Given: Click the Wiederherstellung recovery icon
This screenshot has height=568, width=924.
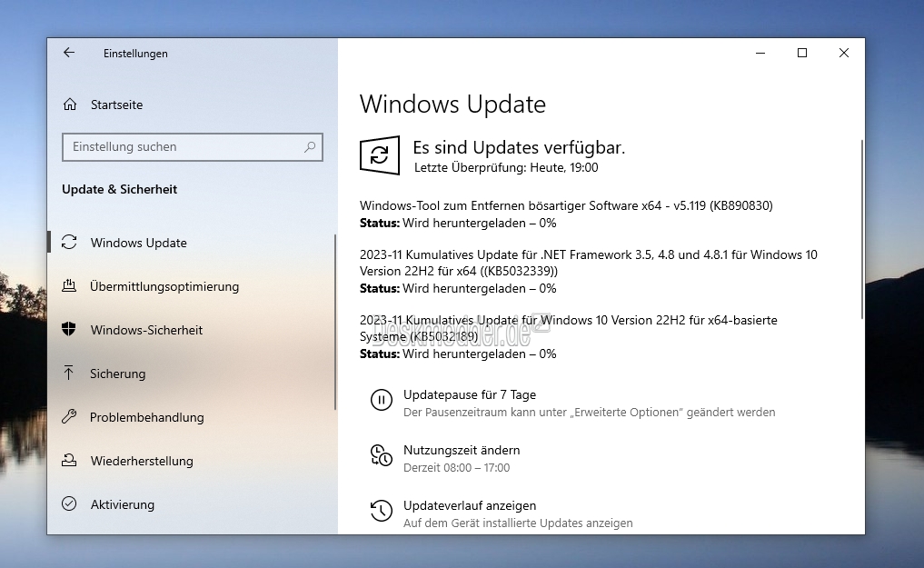Looking at the screenshot, I should (x=69, y=460).
